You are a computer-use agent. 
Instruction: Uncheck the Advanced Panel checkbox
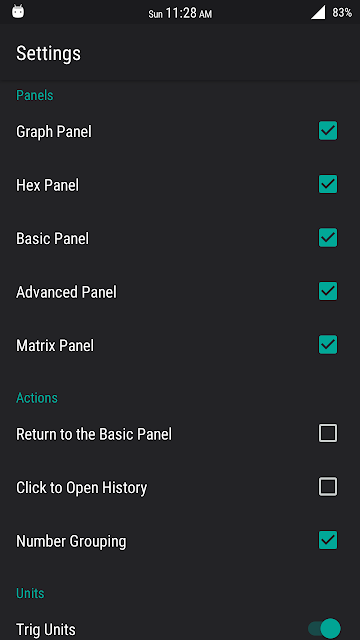point(328,291)
